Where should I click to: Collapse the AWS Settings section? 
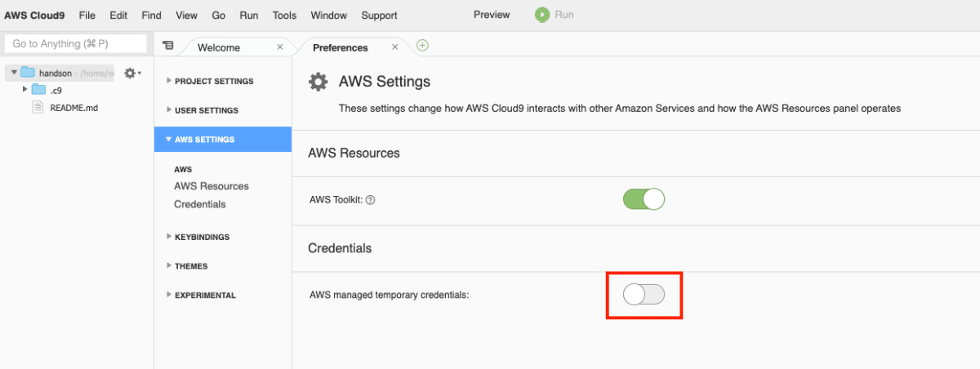tap(223, 140)
